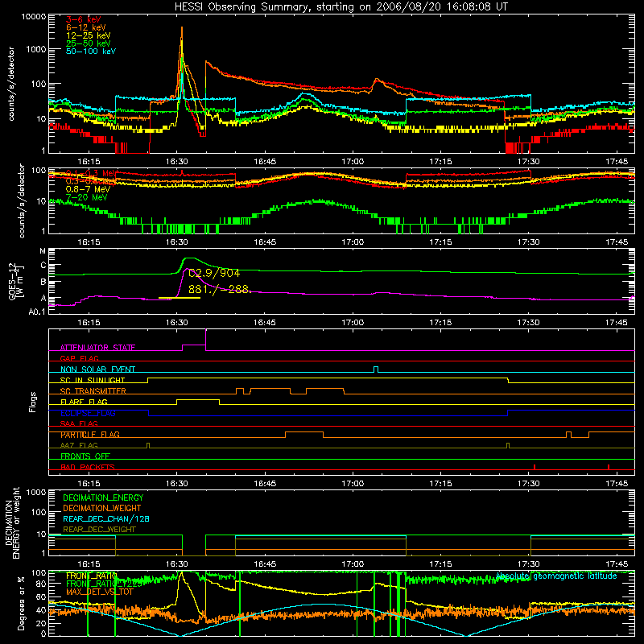This screenshot has width=644, height=644.
Task: Click the 12-25 keV legend entry
Action: (89, 35)
